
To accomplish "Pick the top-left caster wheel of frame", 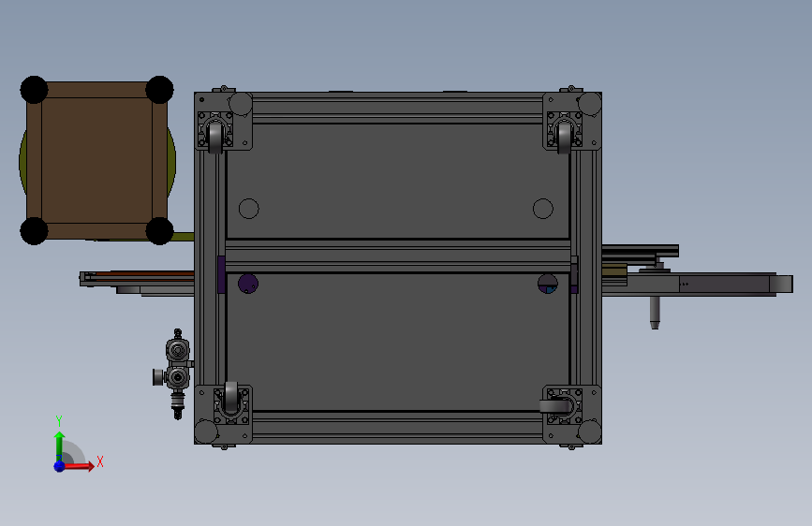I will tap(214, 137).
